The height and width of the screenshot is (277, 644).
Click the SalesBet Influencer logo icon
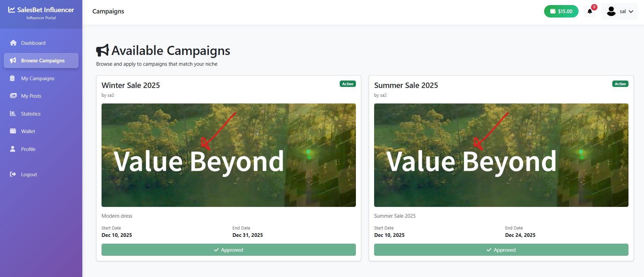11,9
